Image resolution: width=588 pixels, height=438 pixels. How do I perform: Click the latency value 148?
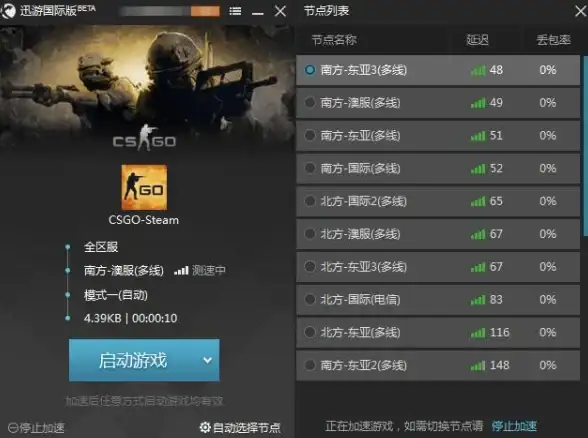pyautogui.click(x=500, y=365)
